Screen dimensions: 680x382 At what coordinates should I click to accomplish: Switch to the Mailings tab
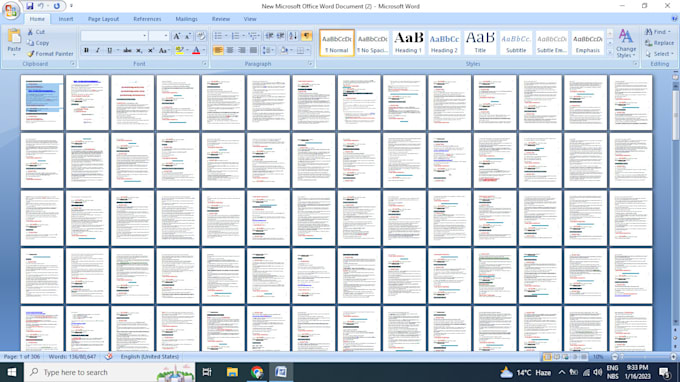click(186, 19)
